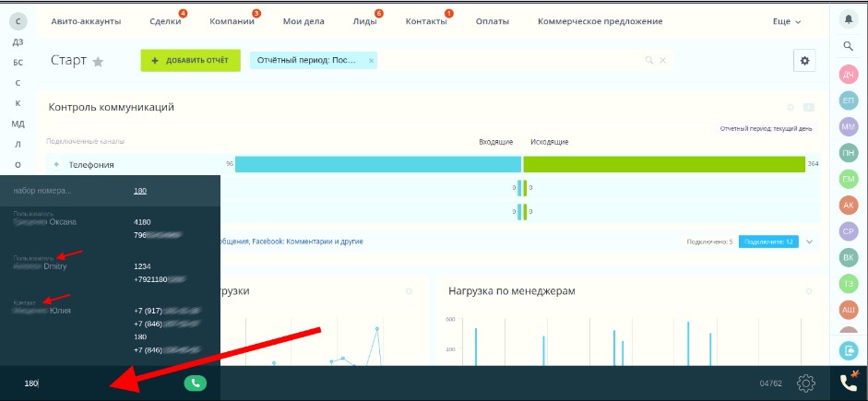The height and width of the screenshot is (401, 868).
Task: Expand the connected channels chevron
Action: coord(809,242)
